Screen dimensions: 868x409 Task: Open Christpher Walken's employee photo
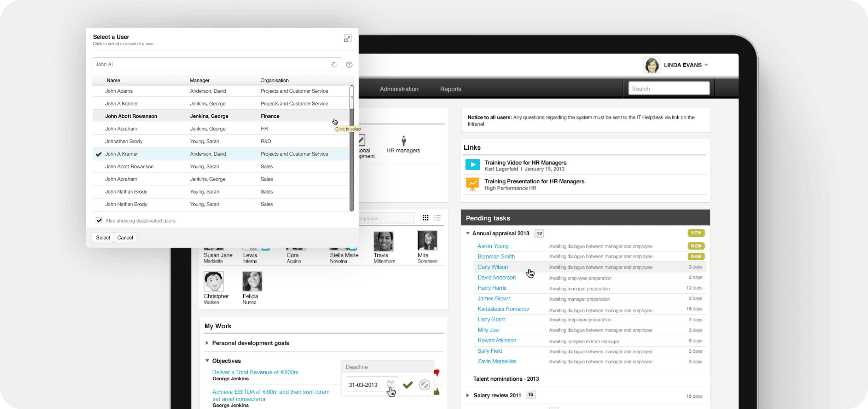coord(214,281)
